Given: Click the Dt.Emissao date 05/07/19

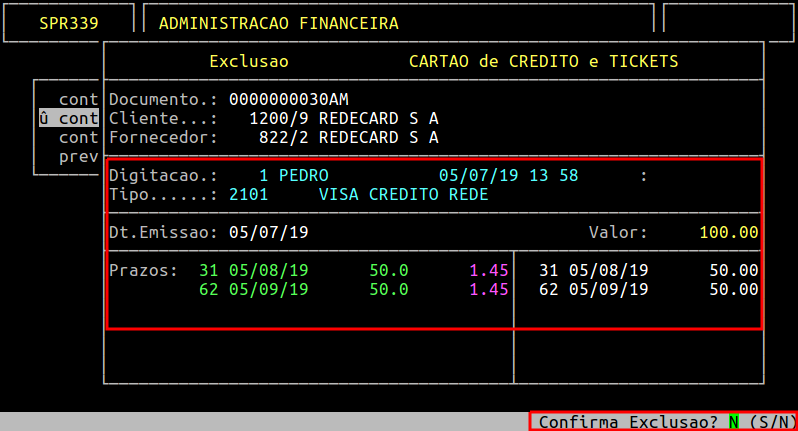Looking at the screenshot, I should [x=268, y=232].
